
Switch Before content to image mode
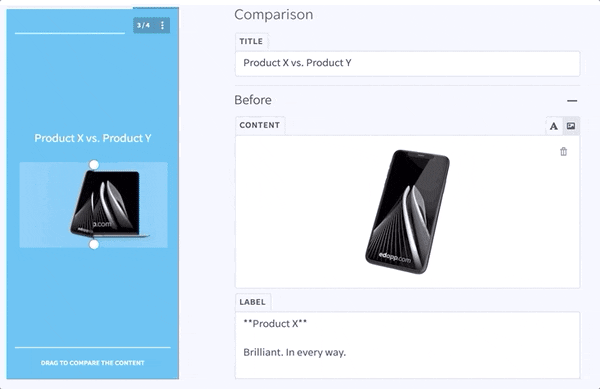click(x=571, y=126)
